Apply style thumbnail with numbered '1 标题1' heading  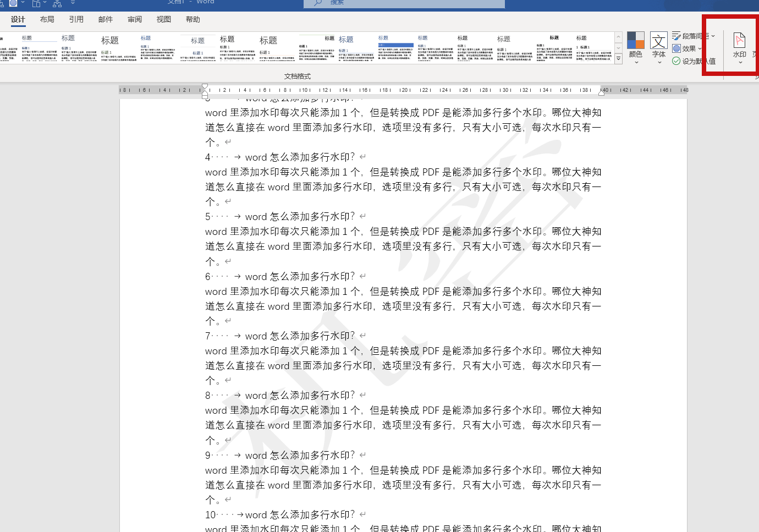pyautogui.click(x=594, y=47)
